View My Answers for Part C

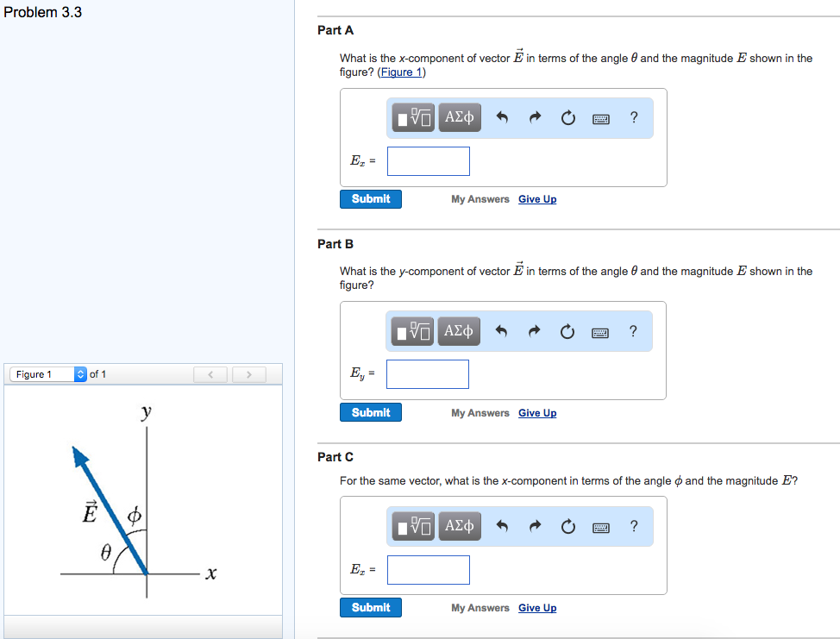click(x=480, y=607)
